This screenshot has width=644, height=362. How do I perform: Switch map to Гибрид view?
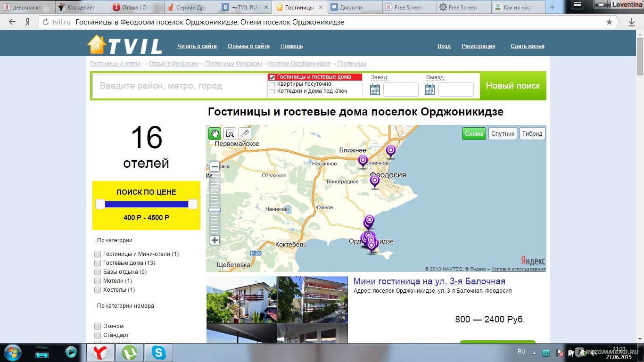click(532, 133)
